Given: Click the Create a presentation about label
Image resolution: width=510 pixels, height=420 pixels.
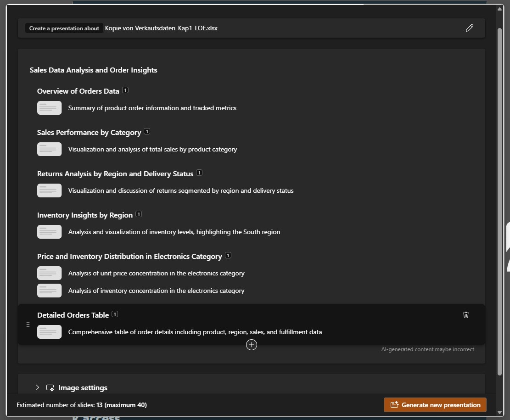Looking at the screenshot, I should (x=64, y=28).
